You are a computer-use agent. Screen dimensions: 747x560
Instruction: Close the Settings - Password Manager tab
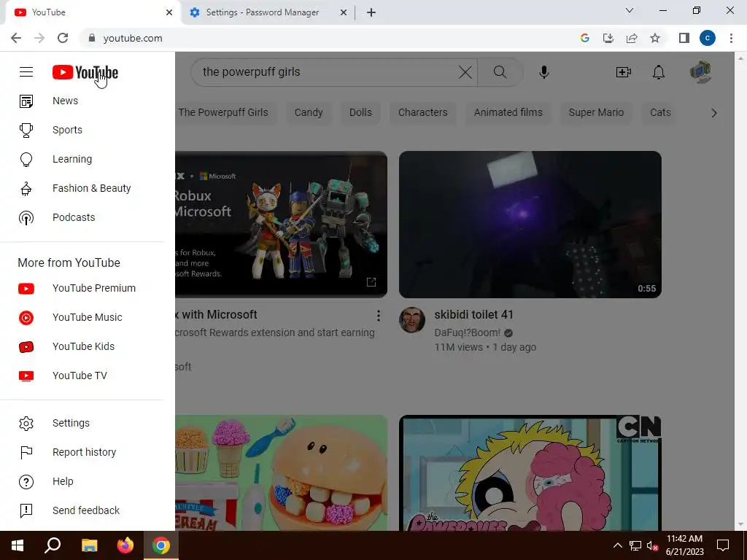tap(344, 12)
